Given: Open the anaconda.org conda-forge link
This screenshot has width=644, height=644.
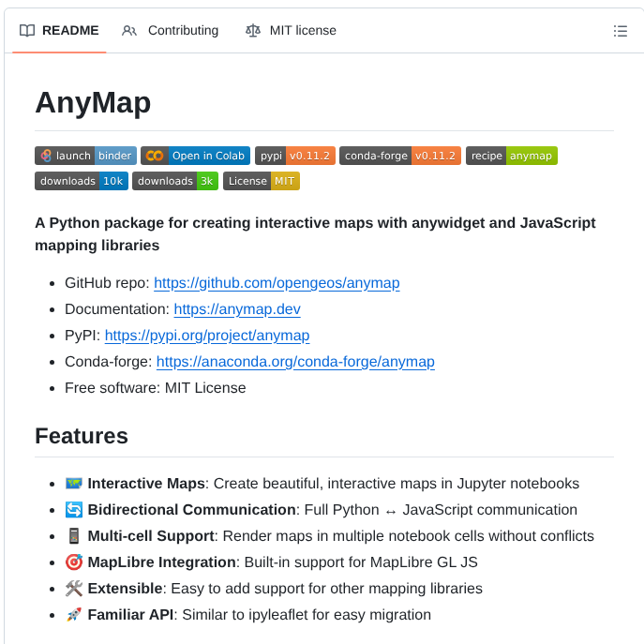Looking at the screenshot, I should [295, 362].
